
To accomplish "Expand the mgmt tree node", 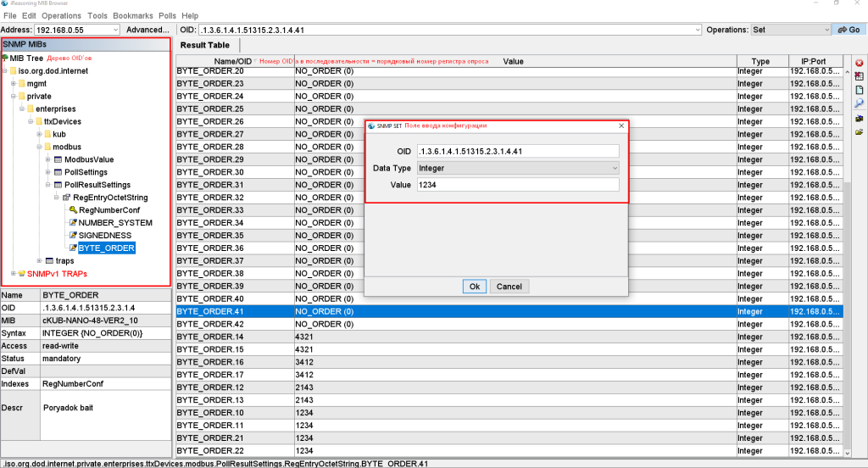I will 14,84.
